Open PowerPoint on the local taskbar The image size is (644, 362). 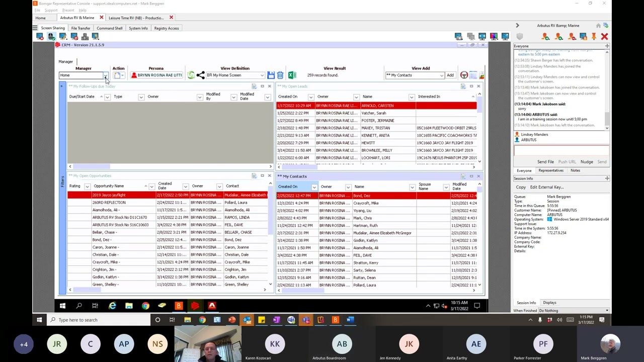(232, 320)
